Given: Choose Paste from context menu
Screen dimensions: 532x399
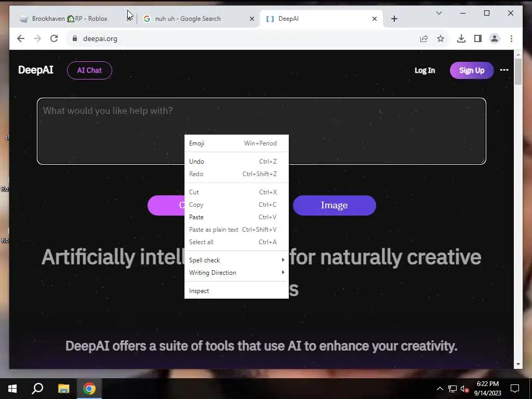Looking at the screenshot, I should 236,217.
